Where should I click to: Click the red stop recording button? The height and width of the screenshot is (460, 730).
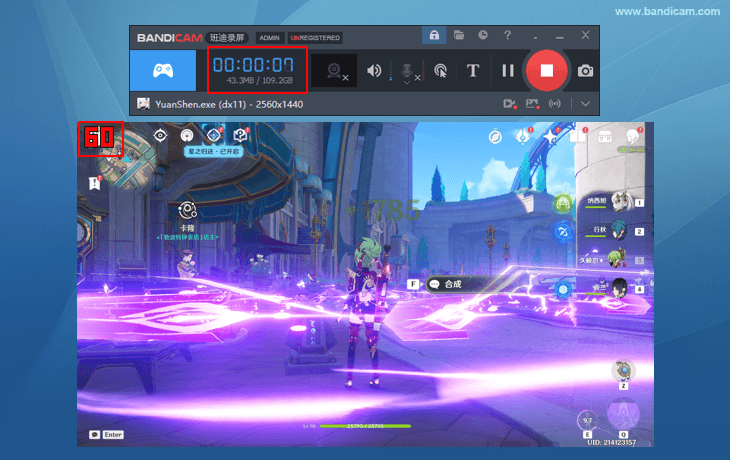click(x=546, y=71)
